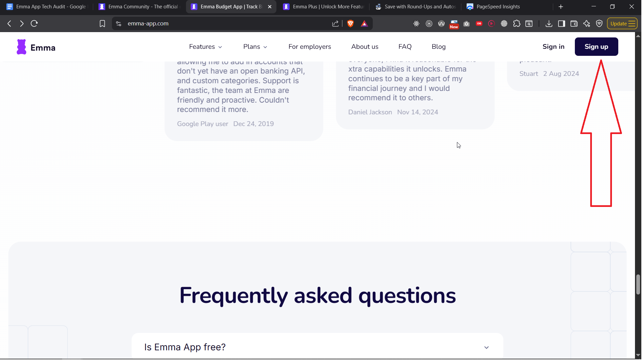
Task: Click the Nov 14, 2024 review date
Action: [417, 112]
